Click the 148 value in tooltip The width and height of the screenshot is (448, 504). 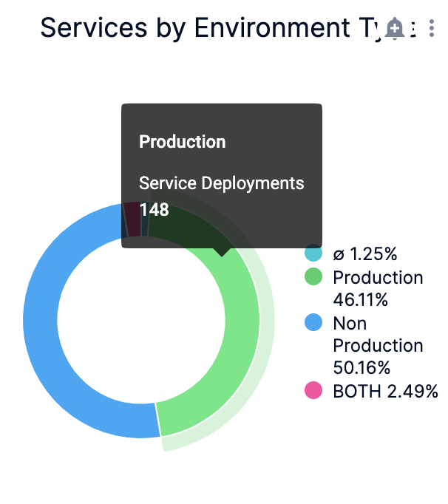[155, 210]
